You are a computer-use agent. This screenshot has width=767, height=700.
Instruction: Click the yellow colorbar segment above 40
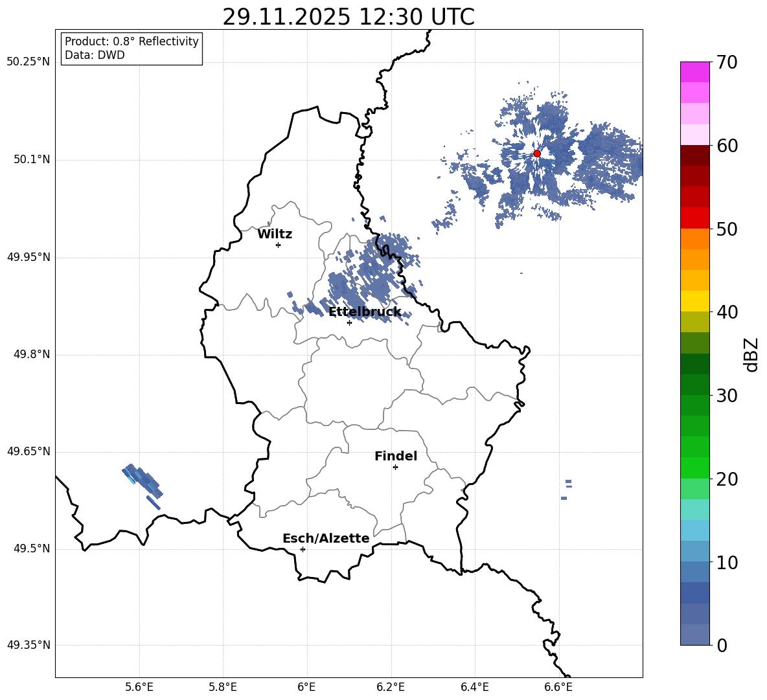[694, 301]
